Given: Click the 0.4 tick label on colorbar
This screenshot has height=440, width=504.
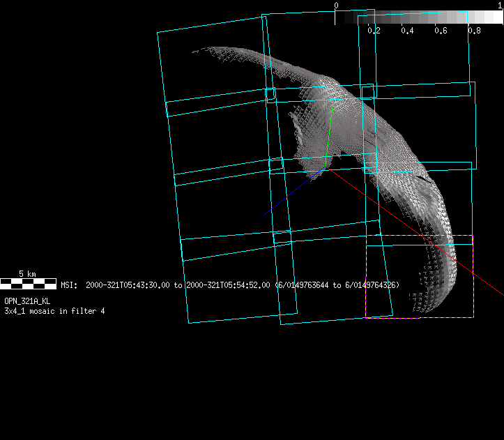Looking at the screenshot, I should click(x=407, y=31).
